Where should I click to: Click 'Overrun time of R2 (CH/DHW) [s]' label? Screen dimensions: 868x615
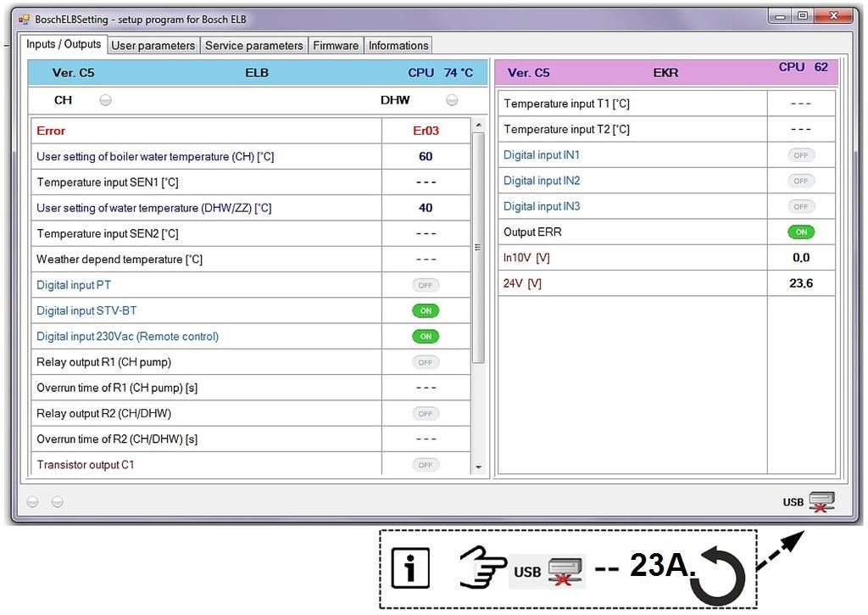pos(117,439)
